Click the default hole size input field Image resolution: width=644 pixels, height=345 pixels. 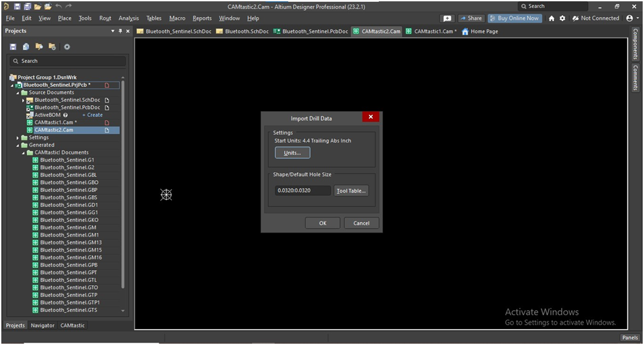(303, 191)
